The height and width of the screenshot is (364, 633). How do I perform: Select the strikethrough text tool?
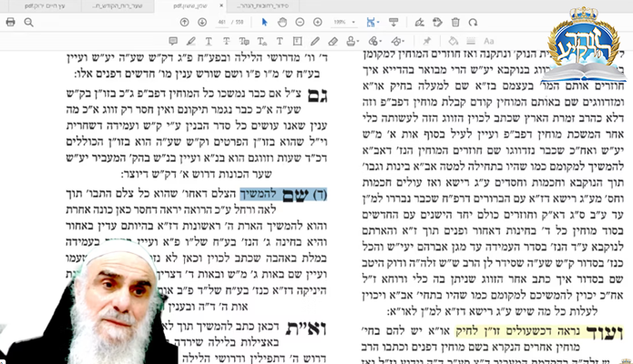[226, 41]
